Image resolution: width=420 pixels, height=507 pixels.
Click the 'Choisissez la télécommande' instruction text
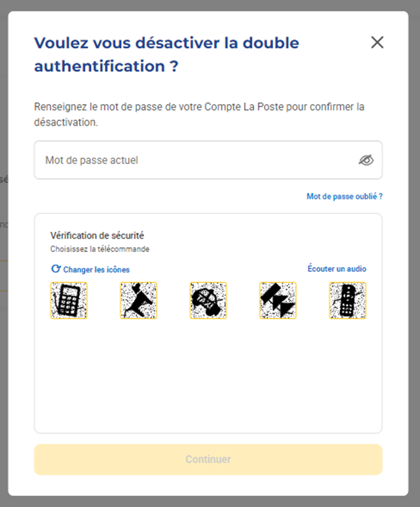(100, 249)
